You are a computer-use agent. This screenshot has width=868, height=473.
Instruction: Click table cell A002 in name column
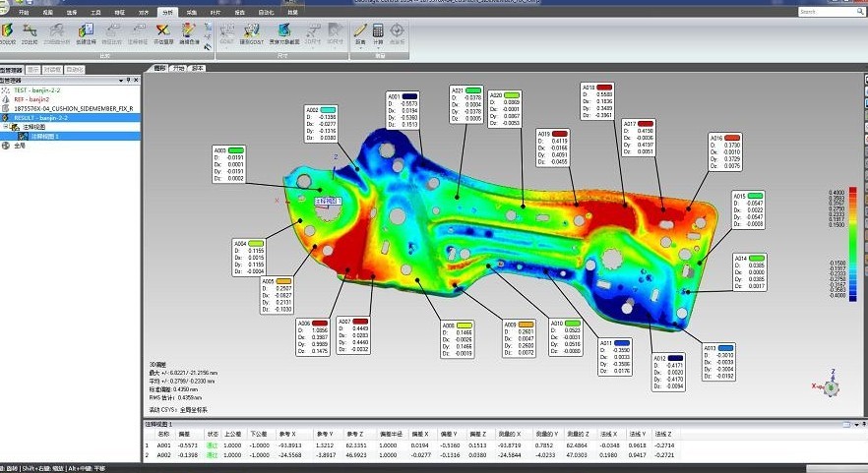click(x=163, y=455)
